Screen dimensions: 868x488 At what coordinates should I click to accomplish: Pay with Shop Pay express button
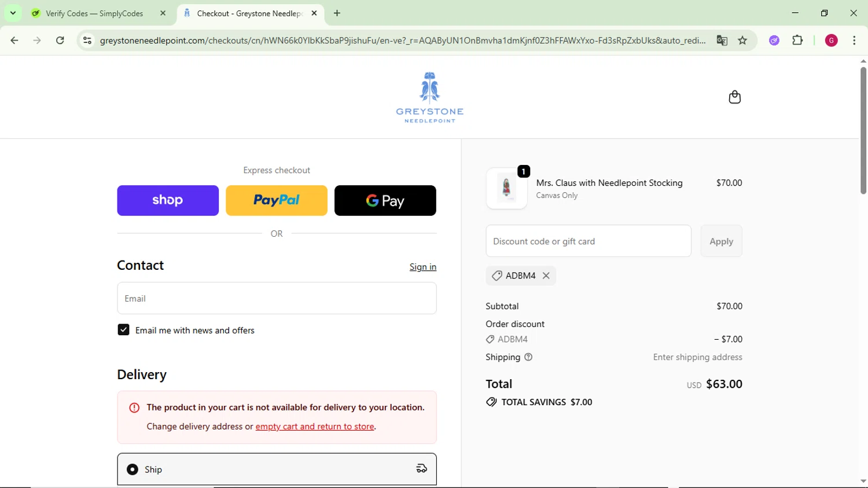point(168,200)
